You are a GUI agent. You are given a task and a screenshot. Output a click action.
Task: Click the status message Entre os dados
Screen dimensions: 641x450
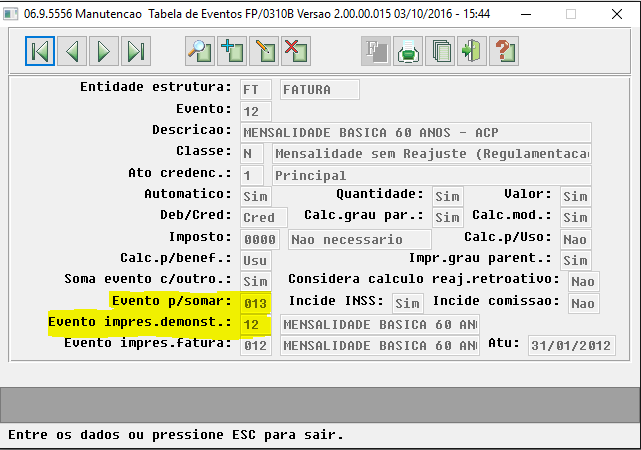pos(175,435)
